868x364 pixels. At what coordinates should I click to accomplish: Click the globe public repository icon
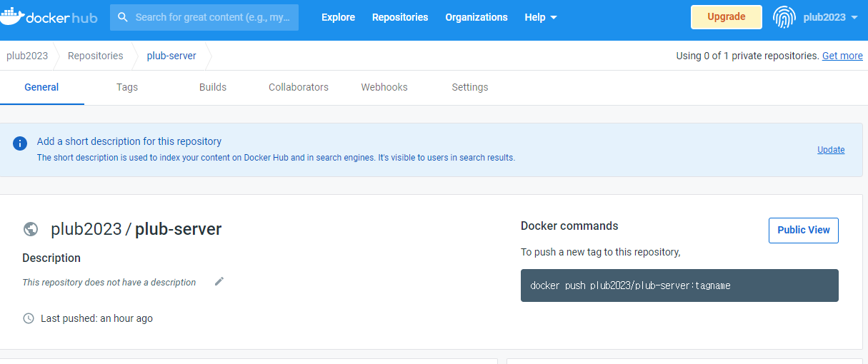click(x=31, y=229)
